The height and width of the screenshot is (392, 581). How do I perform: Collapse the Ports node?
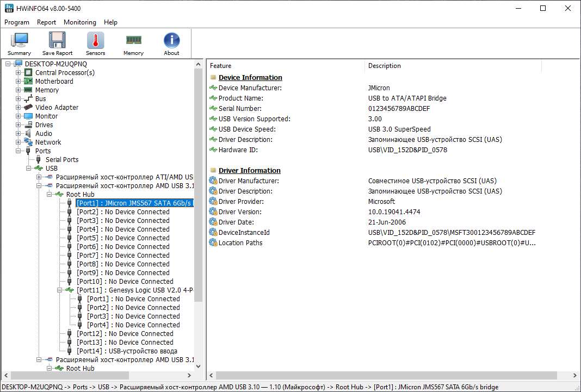tap(18, 151)
